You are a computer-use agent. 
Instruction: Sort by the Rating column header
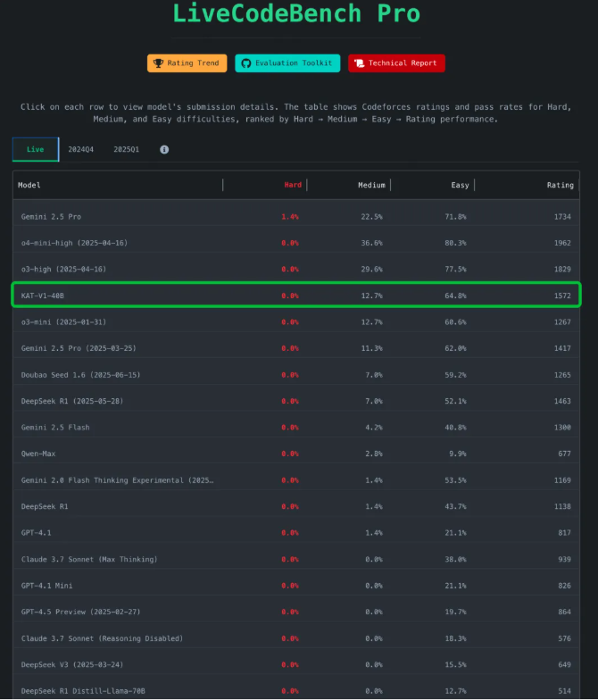click(560, 185)
